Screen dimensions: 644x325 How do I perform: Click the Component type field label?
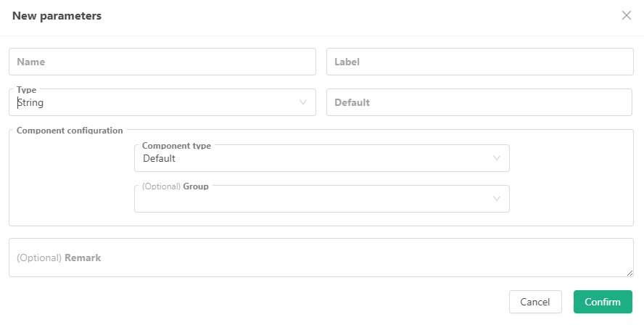176,146
